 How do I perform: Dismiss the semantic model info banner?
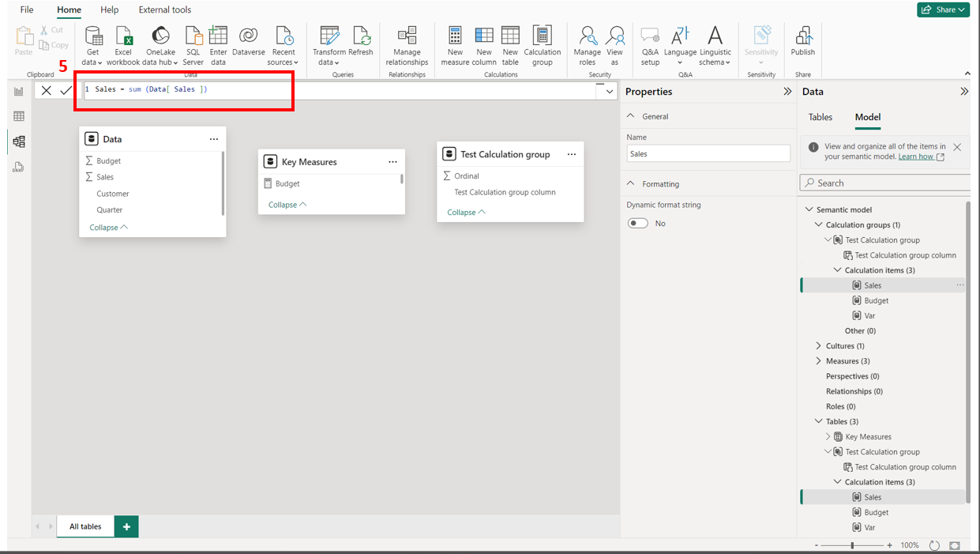pyautogui.click(x=957, y=147)
